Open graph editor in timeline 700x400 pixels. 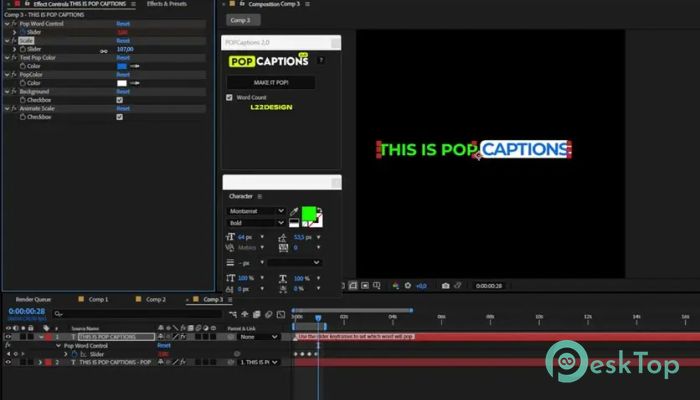281,315
